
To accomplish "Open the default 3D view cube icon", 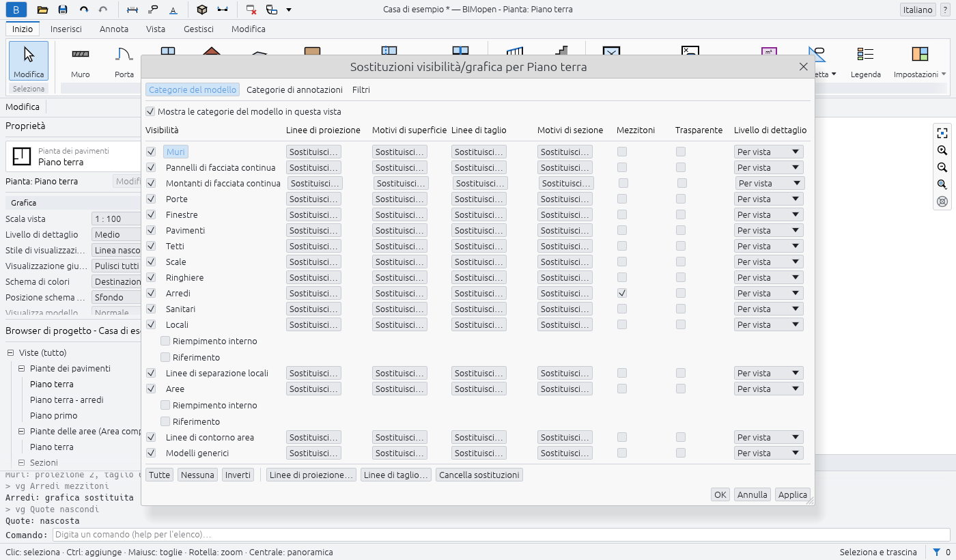I will coord(201,10).
